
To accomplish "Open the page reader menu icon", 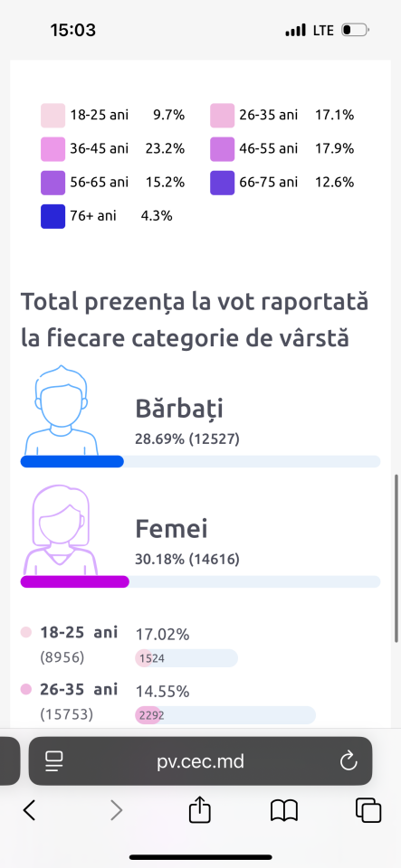I will tap(54, 761).
